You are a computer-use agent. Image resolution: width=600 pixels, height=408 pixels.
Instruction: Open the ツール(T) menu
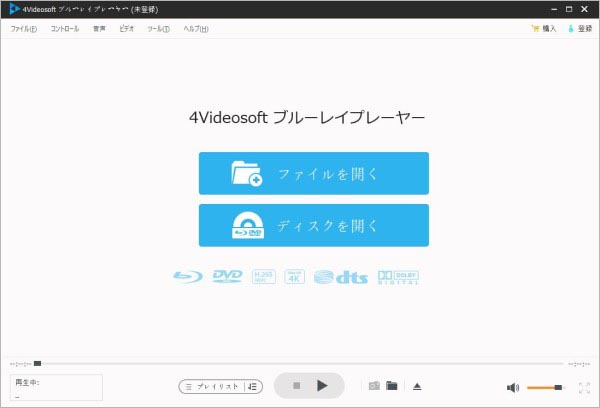(158, 29)
